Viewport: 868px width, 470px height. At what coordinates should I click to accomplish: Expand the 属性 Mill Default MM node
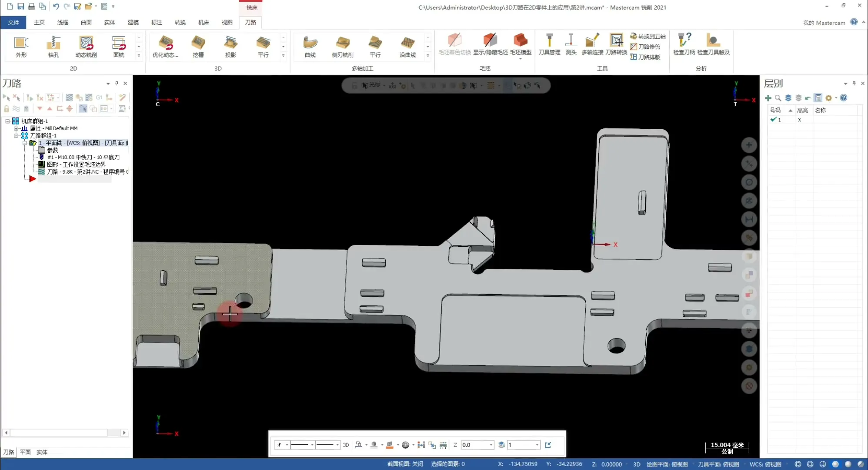[x=16, y=128]
